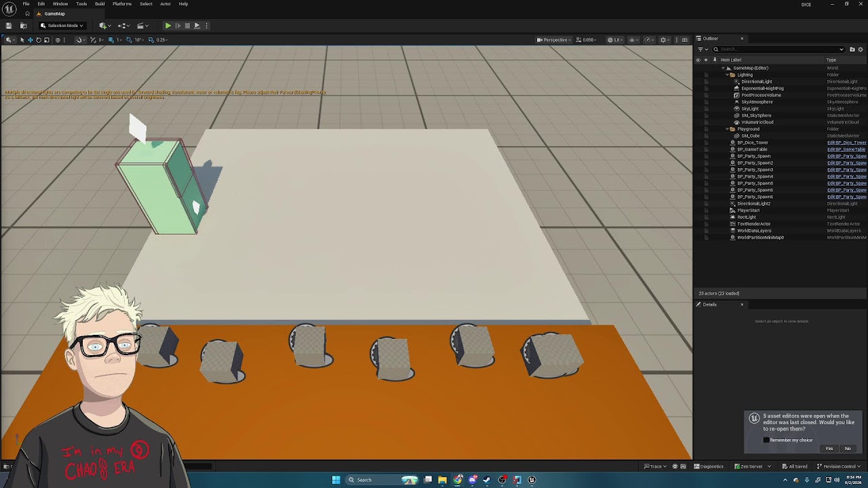
Task: Open the Blueprints dropdown in toolbar
Action: [123, 26]
